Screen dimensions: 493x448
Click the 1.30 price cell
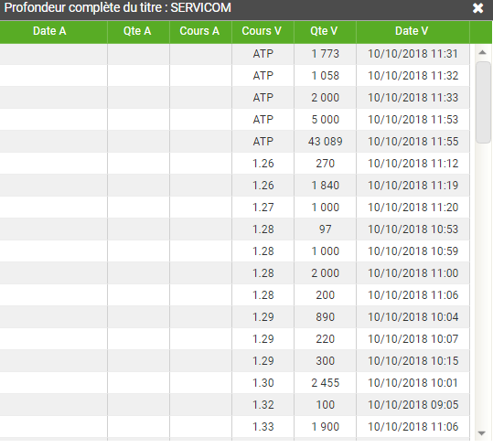coord(263,383)
